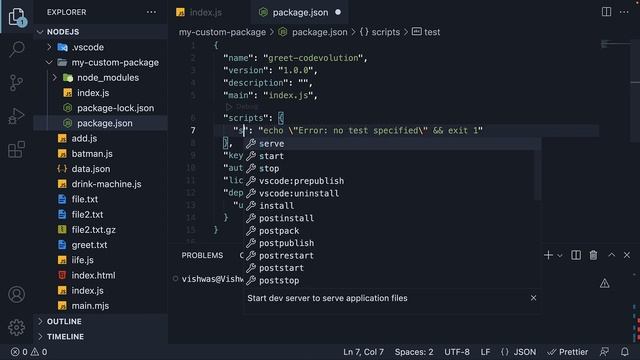Open the Accounts menu icon
Viewport: 640px width, 360px height.
pyautogui.click(x=17, y=295)
